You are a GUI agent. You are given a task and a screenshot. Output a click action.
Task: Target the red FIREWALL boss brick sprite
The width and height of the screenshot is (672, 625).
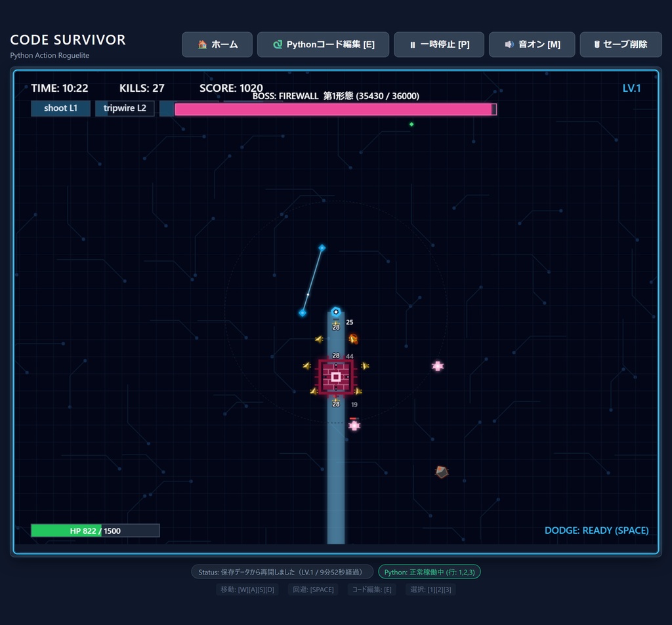point(336,377)
